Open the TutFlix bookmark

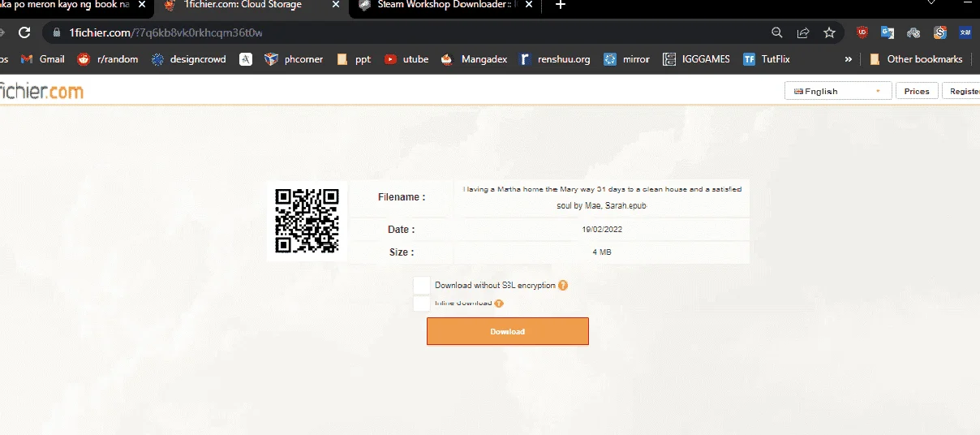(x=766, y=59)
